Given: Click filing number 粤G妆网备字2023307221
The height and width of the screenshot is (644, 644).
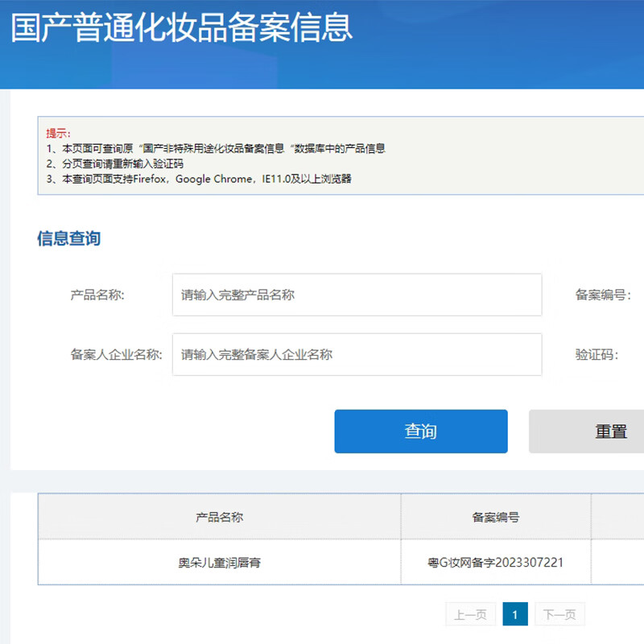Looking at the screenshot, I should click(495, 562).
